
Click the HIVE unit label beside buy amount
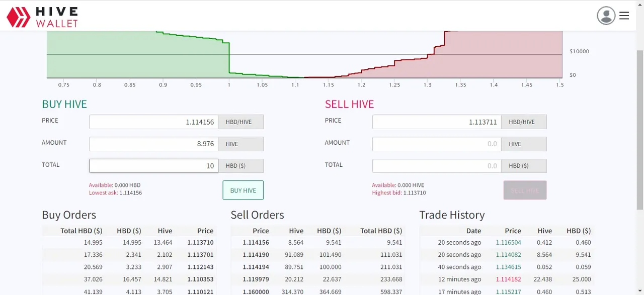click(241, 144)
